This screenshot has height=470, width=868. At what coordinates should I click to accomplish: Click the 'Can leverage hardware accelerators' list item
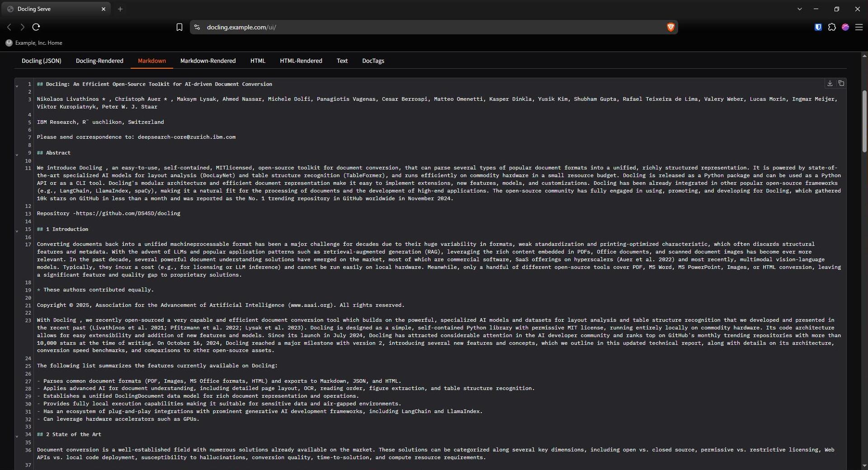[x=118, y=419]
